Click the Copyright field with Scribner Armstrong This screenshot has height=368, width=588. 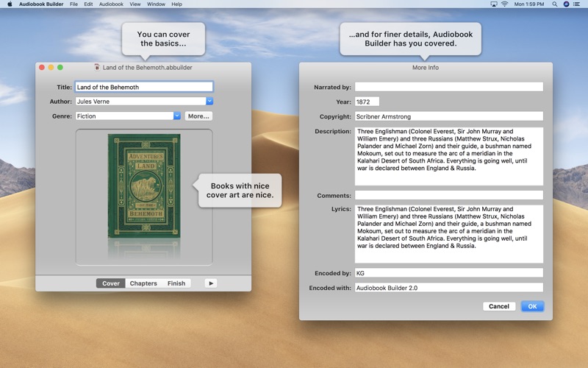(449, 116)
